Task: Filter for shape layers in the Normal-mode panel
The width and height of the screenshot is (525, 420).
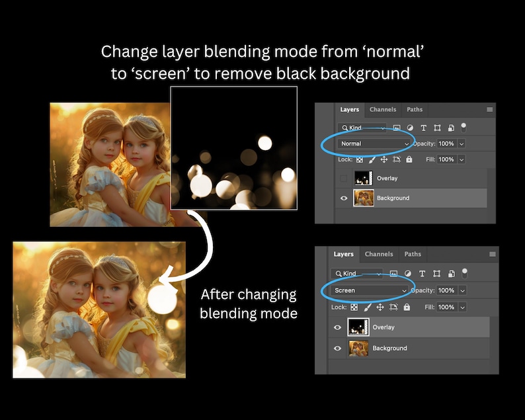Action: pyautogui.click(x=437, y=128)
